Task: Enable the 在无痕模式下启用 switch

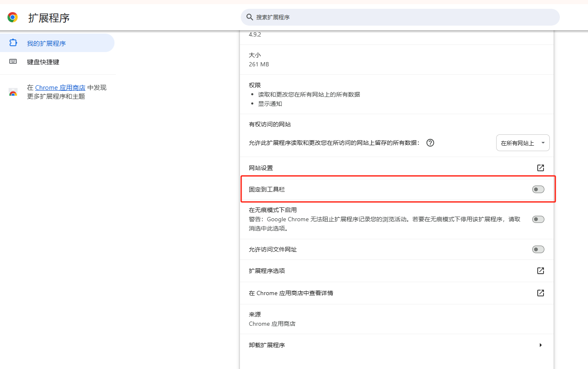Action: click(x=538, y=219)
